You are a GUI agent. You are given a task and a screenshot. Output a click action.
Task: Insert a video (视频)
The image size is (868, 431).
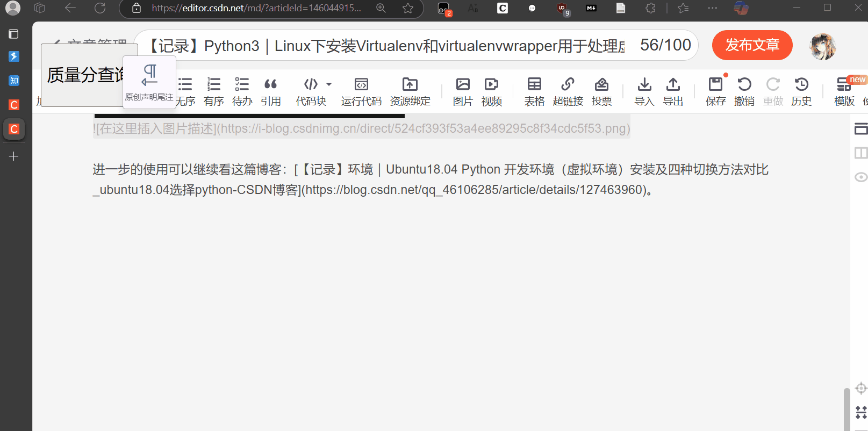click(x=492, y=92)
